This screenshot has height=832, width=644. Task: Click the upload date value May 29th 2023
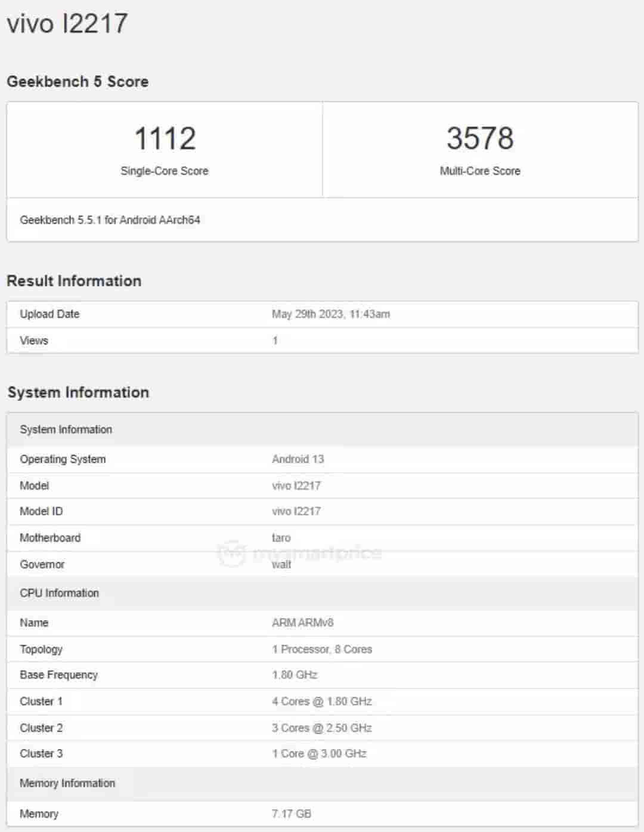330,314
